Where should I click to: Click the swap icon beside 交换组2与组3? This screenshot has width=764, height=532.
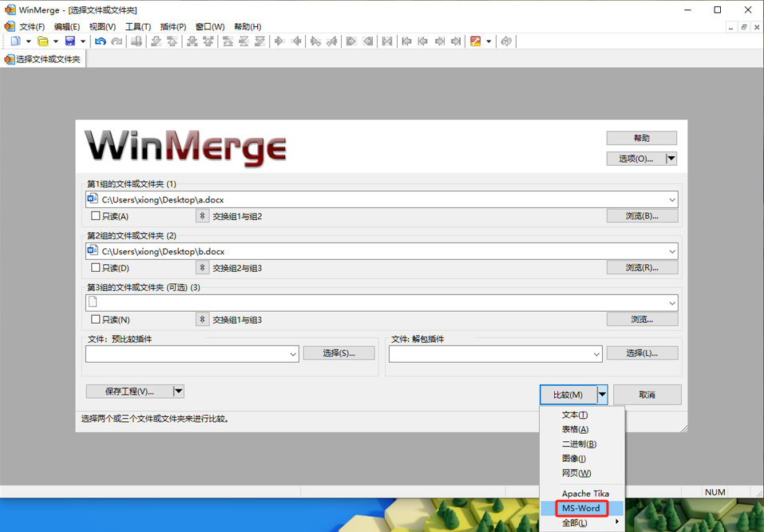(x=202, y=268)
